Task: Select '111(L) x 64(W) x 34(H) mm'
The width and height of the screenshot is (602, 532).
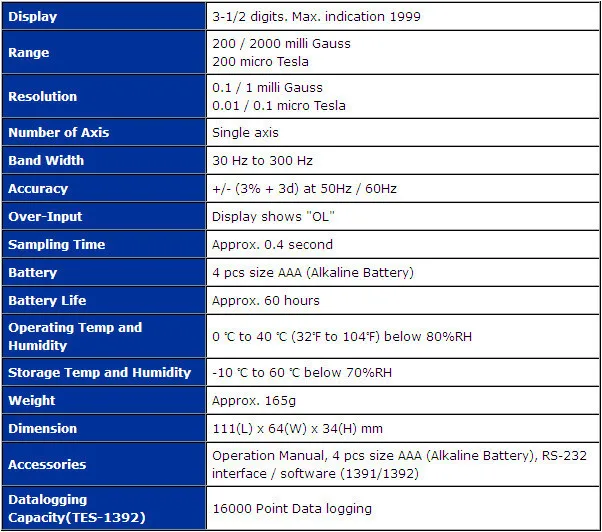Action: (298, 428)
